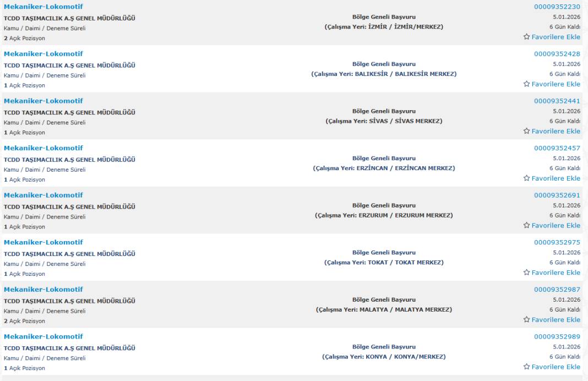The image size is (588, 381).
Task: Click the Favorilere Ekle text for listing 00009352441
Action: tap(556, 131)
